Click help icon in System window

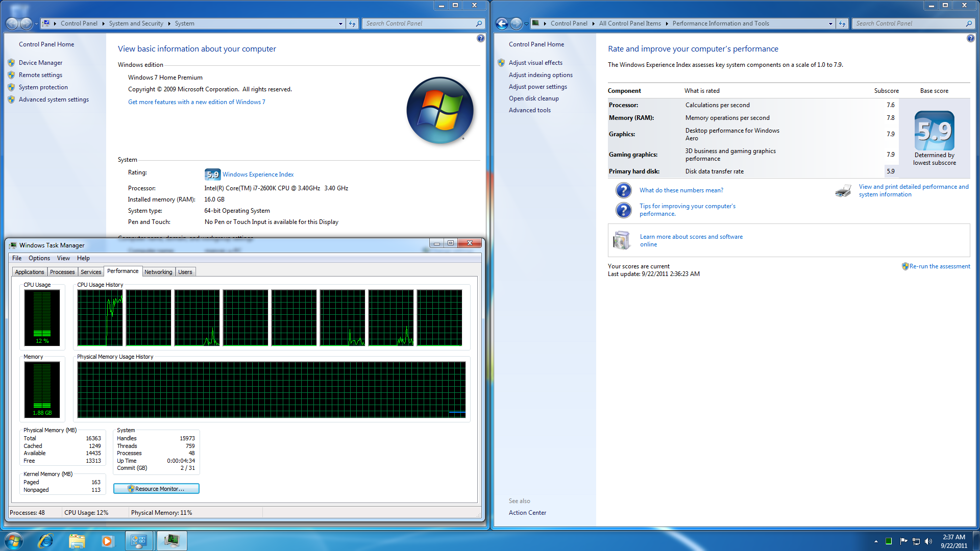click(480, 38)
